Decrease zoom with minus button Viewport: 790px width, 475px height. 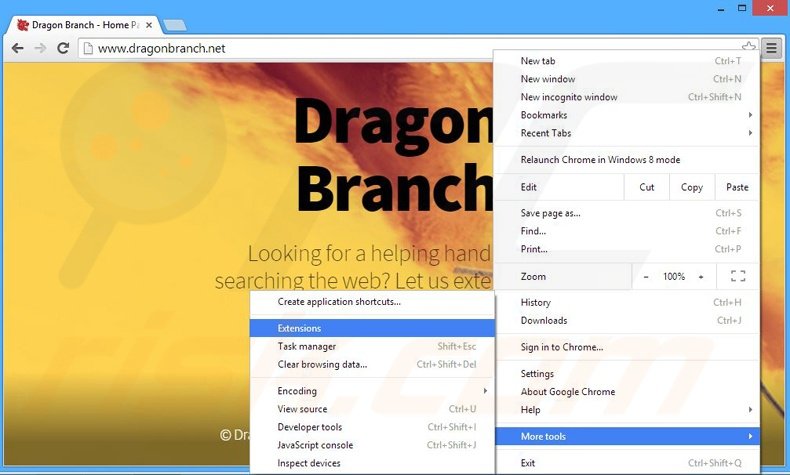pos(646,277)
